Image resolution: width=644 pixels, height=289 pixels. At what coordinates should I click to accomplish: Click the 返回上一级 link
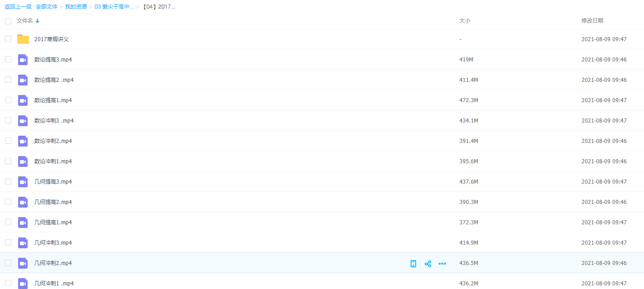[18, 7]
